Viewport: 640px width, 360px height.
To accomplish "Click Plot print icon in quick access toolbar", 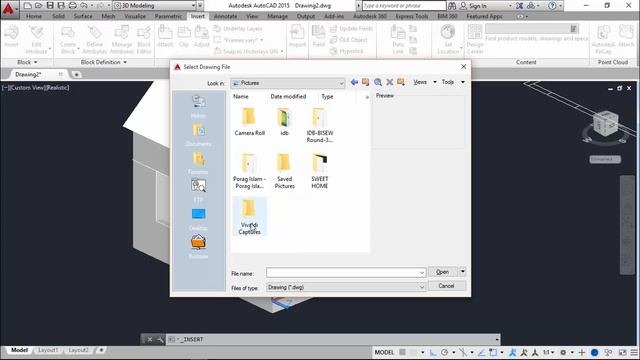I will [72, 6].
